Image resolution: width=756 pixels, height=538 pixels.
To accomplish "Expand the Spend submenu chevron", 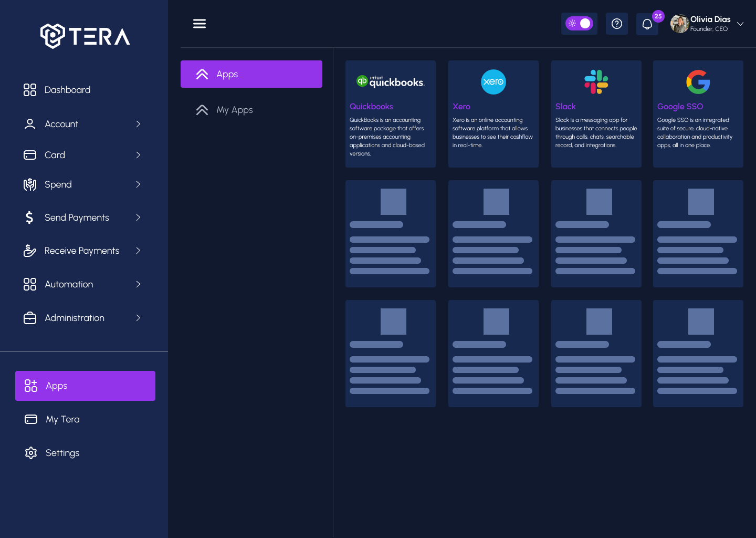I will pyautogui.click(x=138, y=184).
